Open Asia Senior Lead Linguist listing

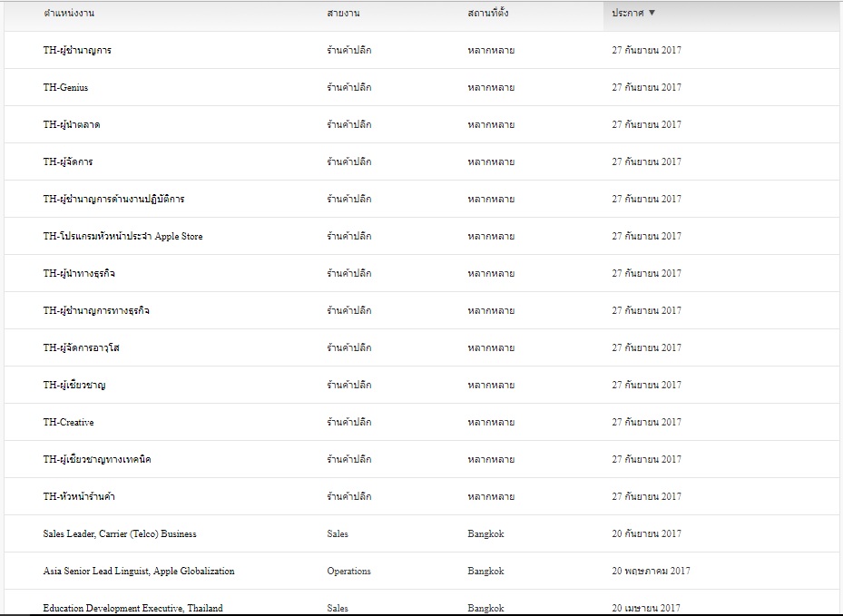pos(139,572)
